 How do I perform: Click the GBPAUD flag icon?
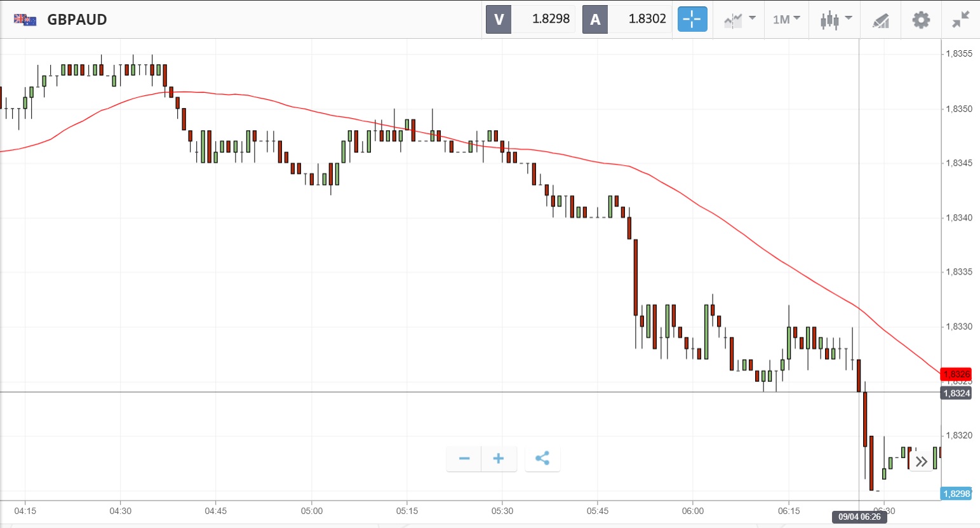tap(25, 20)
